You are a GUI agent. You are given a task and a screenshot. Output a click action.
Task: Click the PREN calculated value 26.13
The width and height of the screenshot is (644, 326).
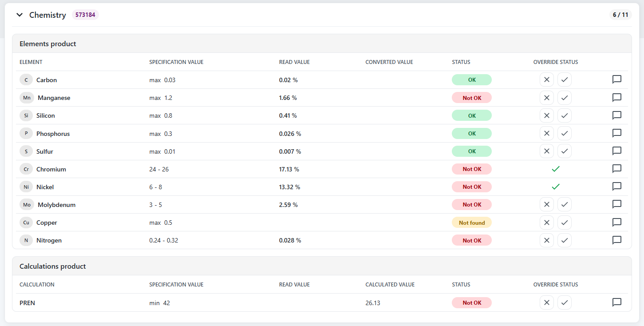click(x=373, y=303)
